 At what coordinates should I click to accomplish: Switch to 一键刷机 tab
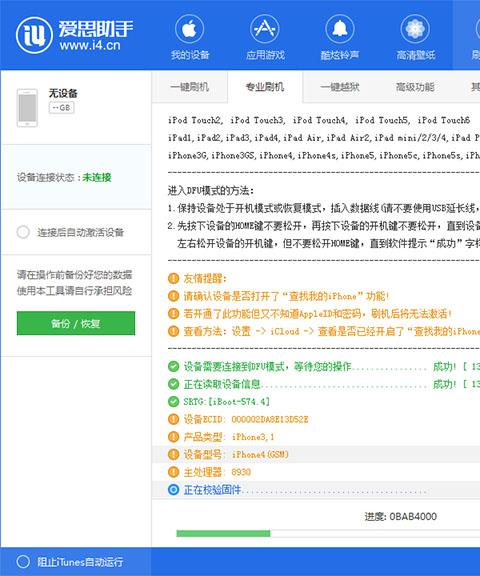click(190, 87)
